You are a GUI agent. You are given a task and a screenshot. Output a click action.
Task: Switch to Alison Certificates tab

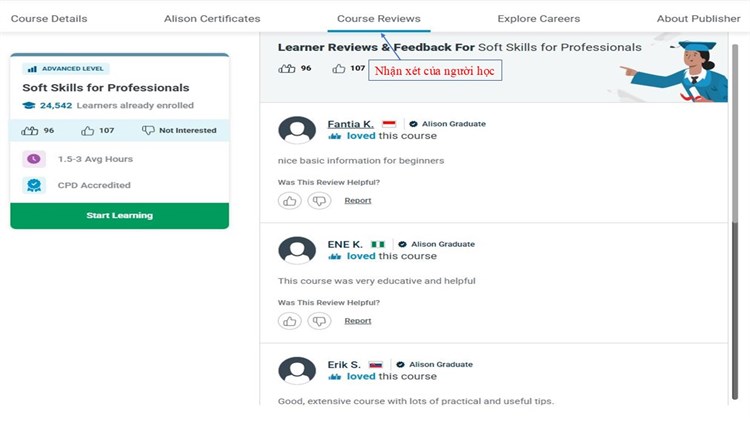pos(212,19)
